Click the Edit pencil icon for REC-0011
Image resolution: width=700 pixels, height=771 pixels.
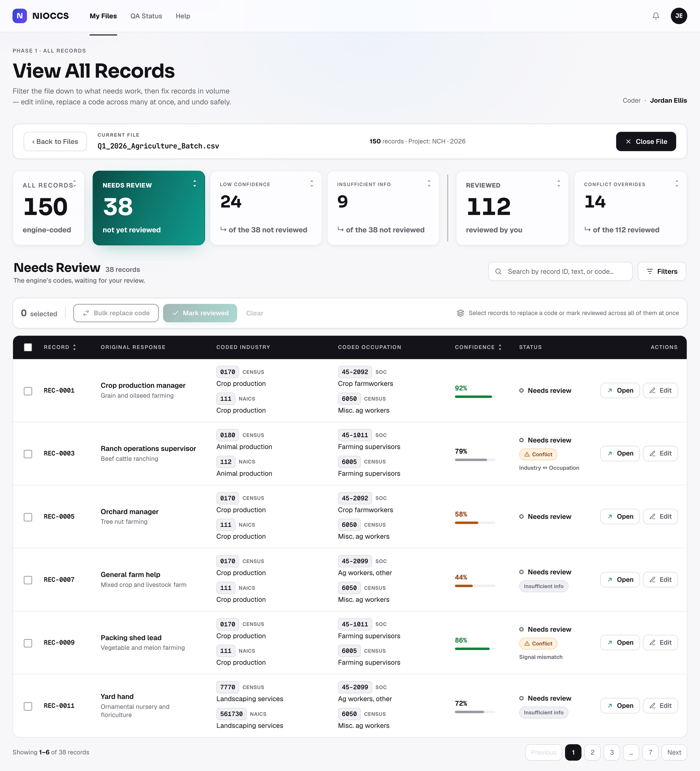(x=653, y=706)
